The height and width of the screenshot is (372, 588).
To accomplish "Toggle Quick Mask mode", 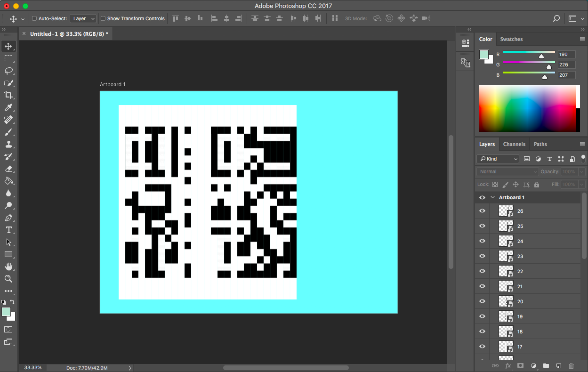I will (x=8, y=329).
